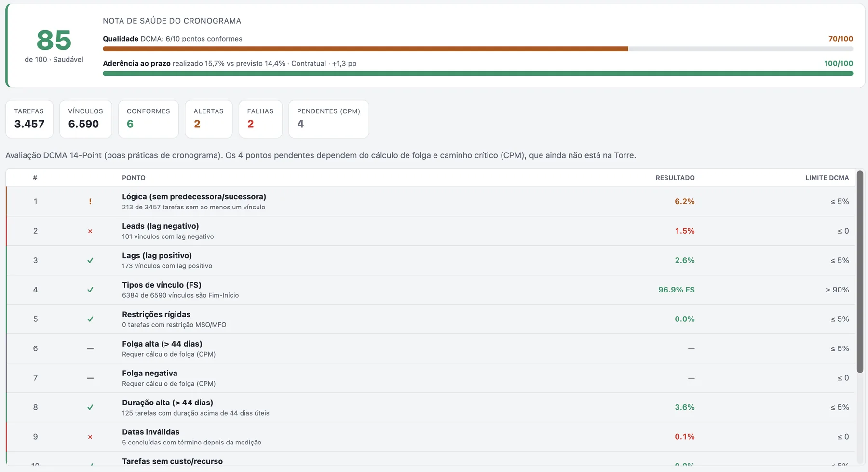Screen dimensions: 868x472
Task: Click the 0.0% result for Restrições rígidas
Action: click(685, 319)
